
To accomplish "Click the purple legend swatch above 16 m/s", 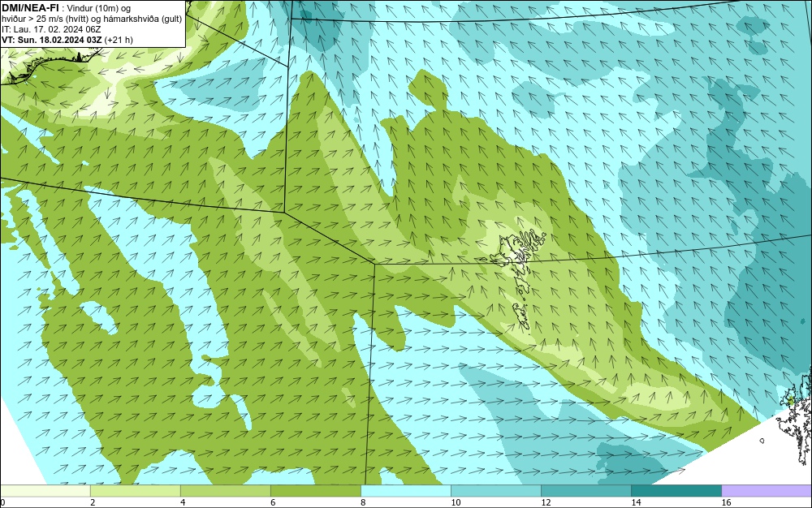I will pos(767,490).
